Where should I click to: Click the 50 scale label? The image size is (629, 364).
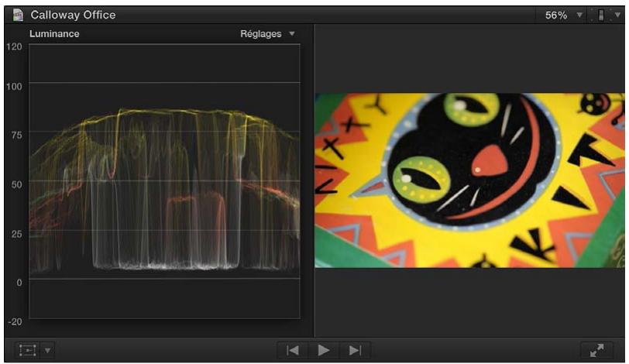[16, 185]
